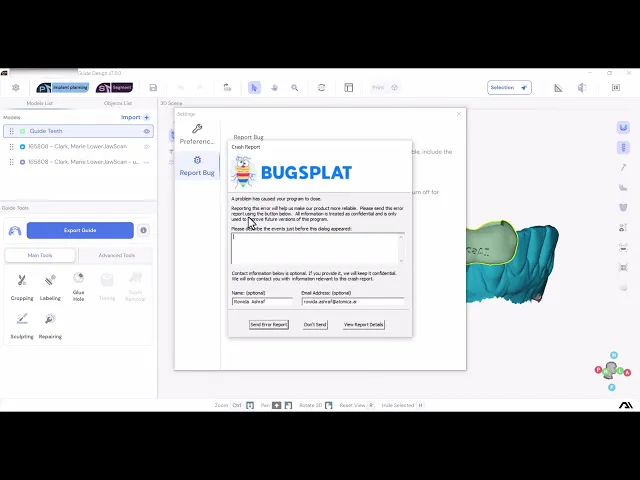Image resolution: width=640 pixels, height=480 pixels.
Task: Click the green color swatch of Guide Teeth
Action: point(22,131)
